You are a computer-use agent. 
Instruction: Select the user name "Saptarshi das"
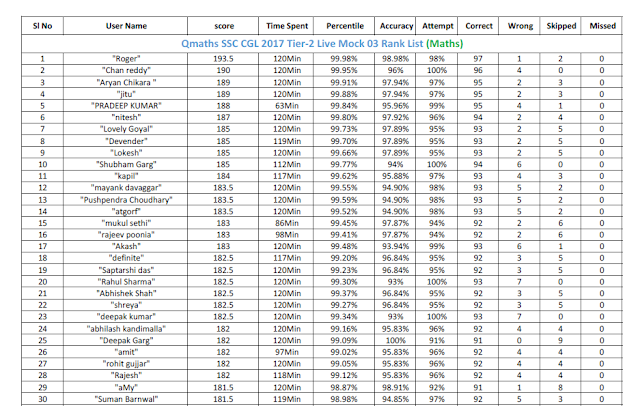(x=126, y=270)
